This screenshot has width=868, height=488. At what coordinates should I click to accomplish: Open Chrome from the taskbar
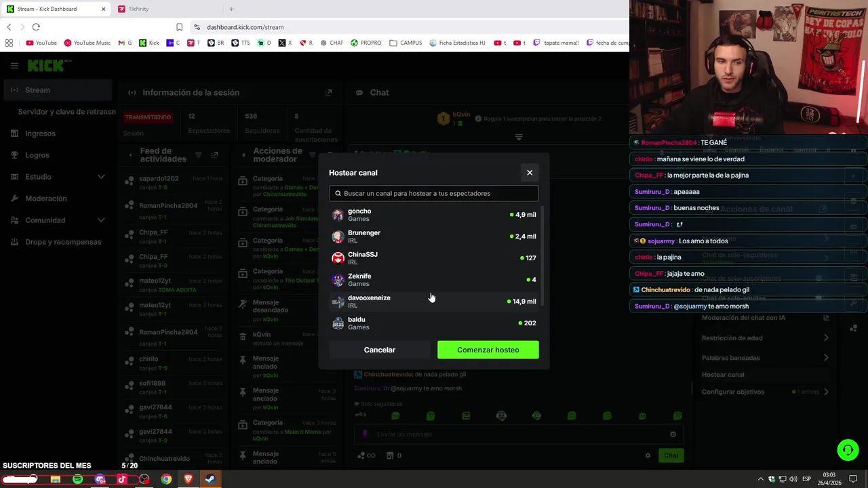pos(166,479)
